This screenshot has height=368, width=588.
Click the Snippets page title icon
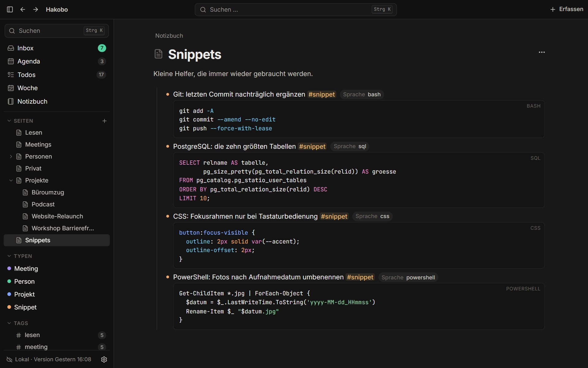pyautogui.click(x=158, y=54)
